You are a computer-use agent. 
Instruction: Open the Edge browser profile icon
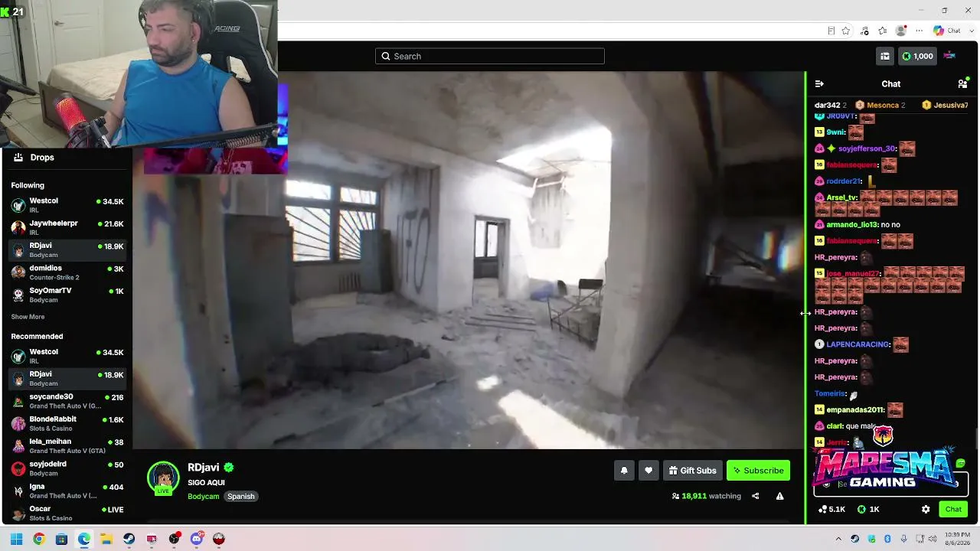901,31
